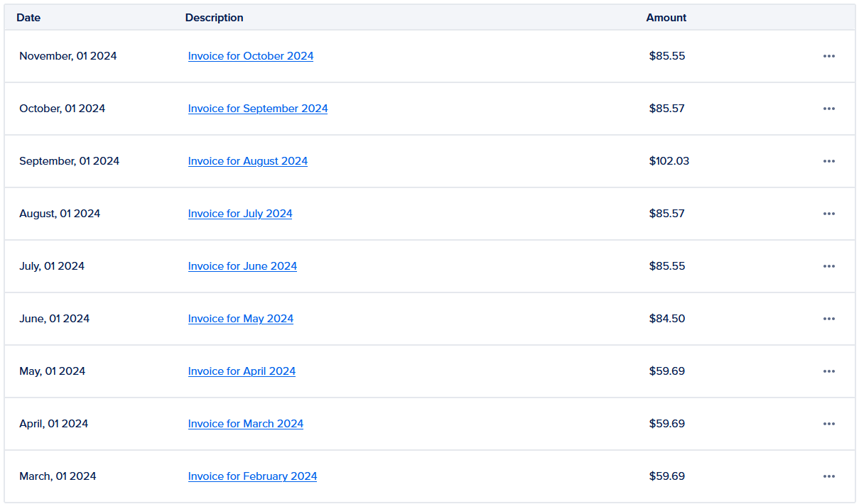
Task: View Invoice for August 2024
Action: point(247,161)
